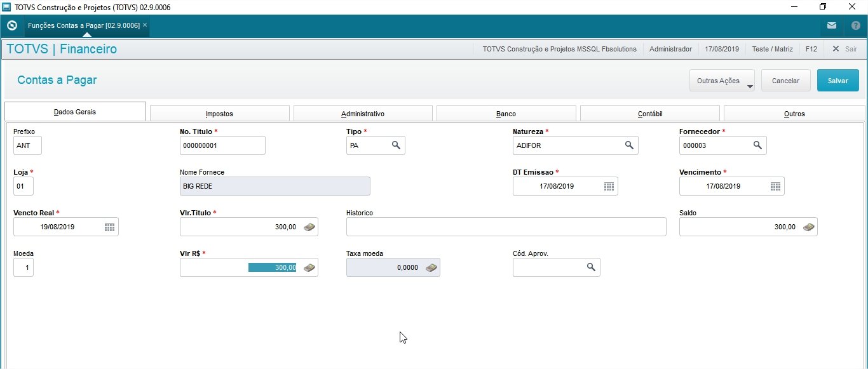Click the Salvar button
Viewport: 868px width, 369px height.
838,81
